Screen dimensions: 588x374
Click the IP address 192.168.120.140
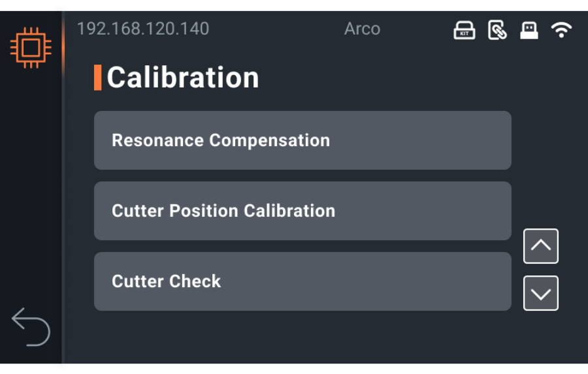(x=143, y=29)
